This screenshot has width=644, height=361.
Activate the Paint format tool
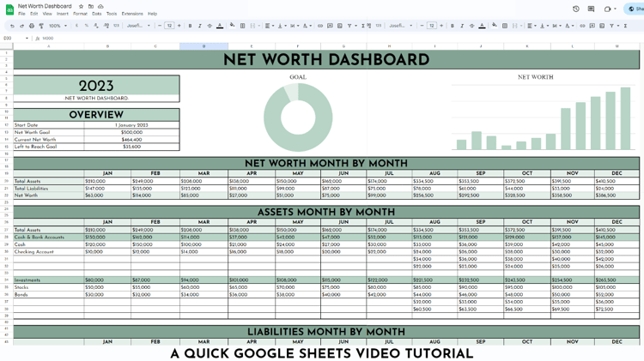click(x=41, y=26)
